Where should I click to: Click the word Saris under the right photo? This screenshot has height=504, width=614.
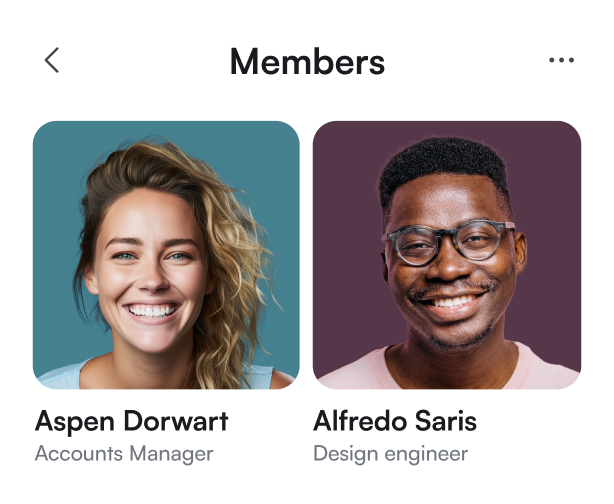pos(446,421)
